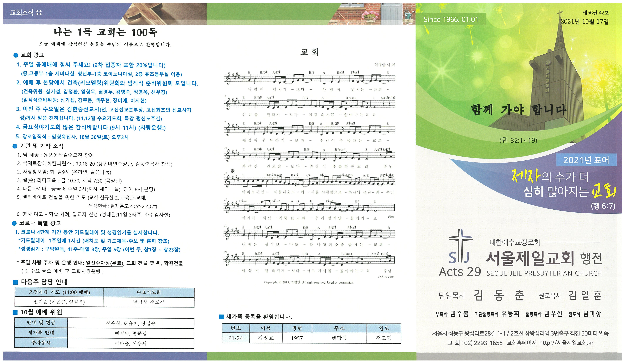Click the note '( ※ 수요 금요 예배 후 교회차량운행 )'
Viewport: 628px width, 364px height.
click(63, 271)
